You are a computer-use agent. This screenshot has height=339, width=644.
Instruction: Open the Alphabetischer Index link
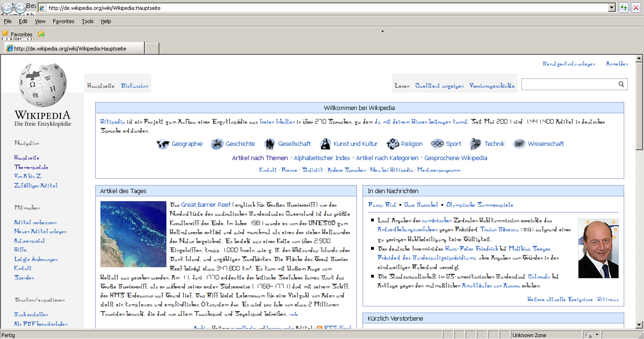click(322, 158)
